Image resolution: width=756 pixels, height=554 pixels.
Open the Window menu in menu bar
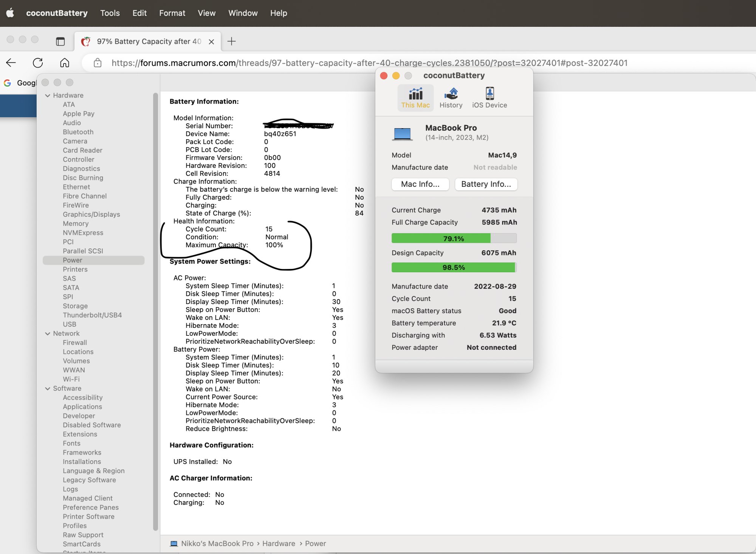click(243, 13)
